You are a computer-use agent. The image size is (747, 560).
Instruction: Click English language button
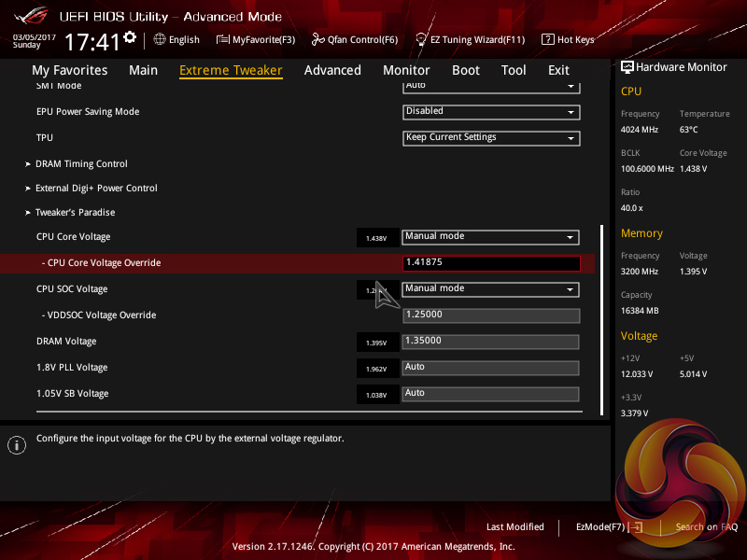click(x=184, y=39)
